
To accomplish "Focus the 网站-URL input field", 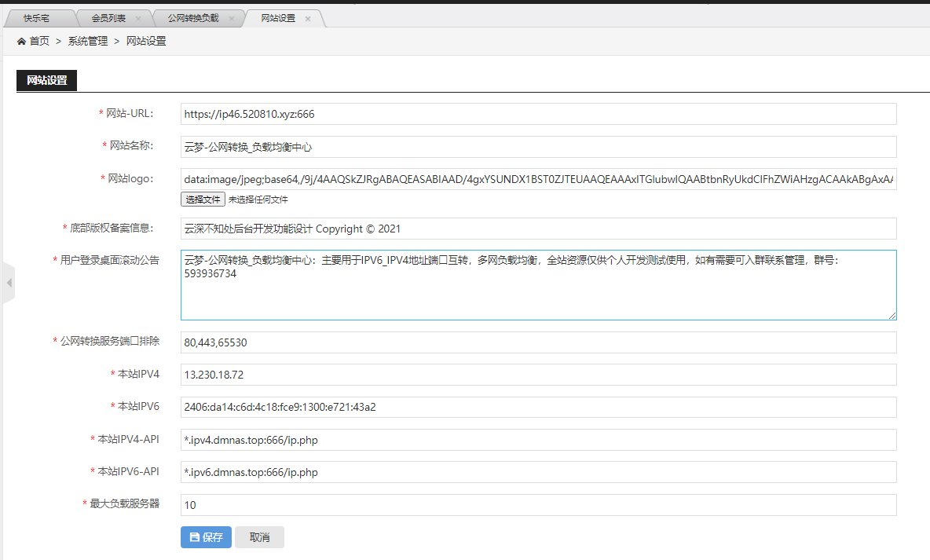I will tap(538, 114).
